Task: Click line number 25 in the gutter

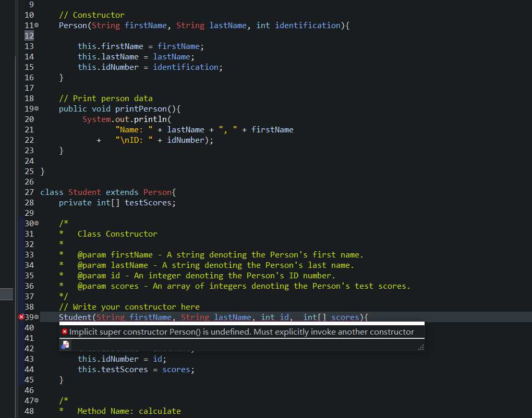Action: (x=29, y=171)
